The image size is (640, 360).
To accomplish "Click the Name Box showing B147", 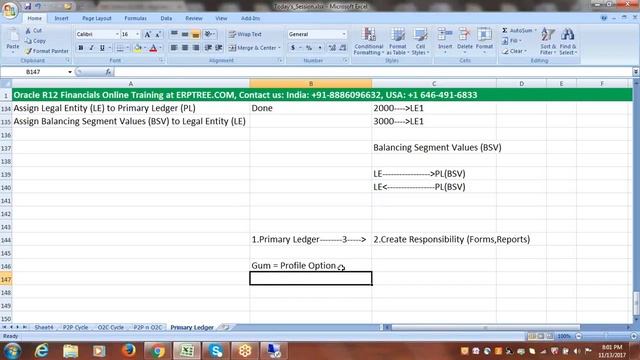I will [x=33, y=72].
